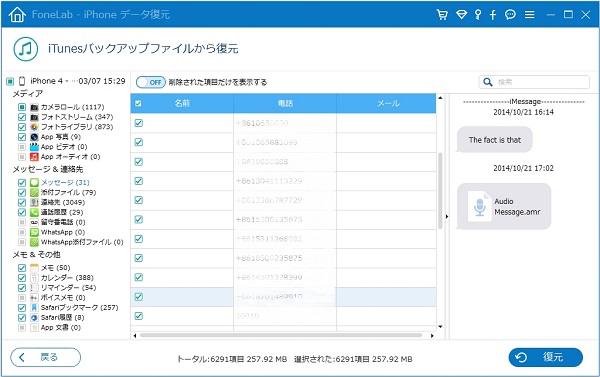Click the 'The fact is that' message bubble
This screenshot has height=377, width=600.
tap(494, 140)
